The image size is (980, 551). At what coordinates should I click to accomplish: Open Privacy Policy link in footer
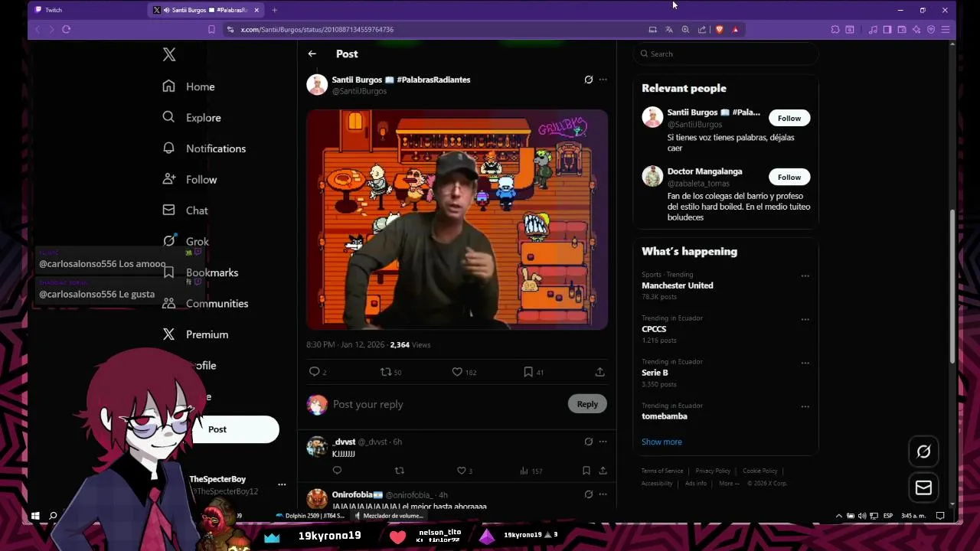(x=713, y=471)
